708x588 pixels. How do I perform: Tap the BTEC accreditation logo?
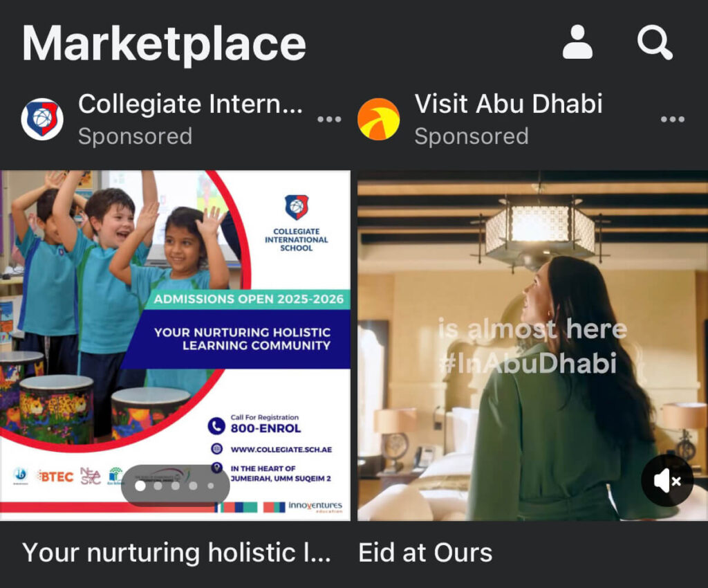click(x=55, y=477)
